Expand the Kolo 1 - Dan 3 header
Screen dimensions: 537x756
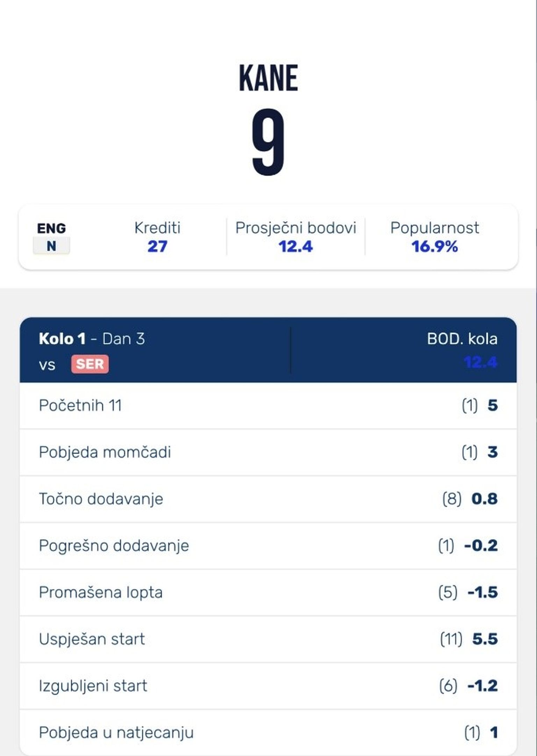(92, 339)
